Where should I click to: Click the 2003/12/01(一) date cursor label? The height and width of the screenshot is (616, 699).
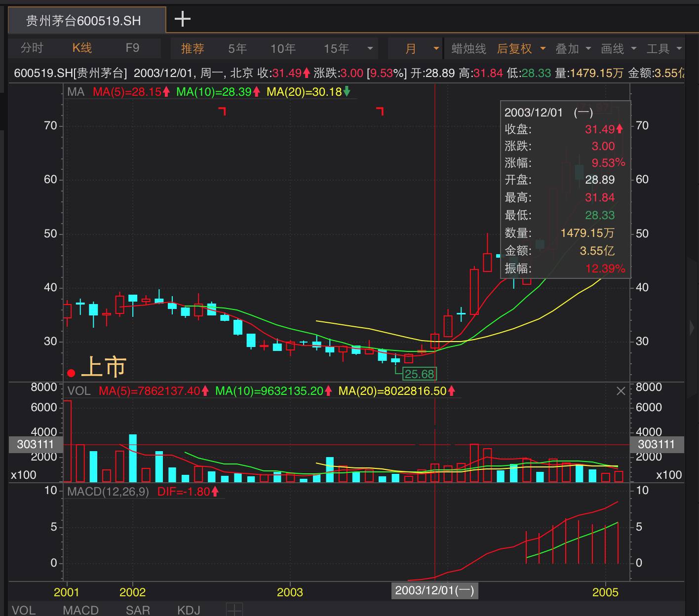pyautogui.click(x=434, y=590)
